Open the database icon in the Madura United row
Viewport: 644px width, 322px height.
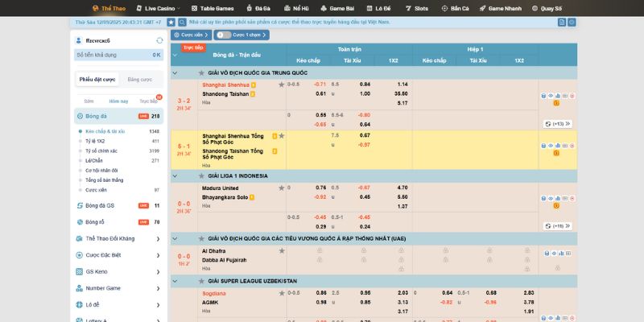pyautogui.click(x=543, y=198)
